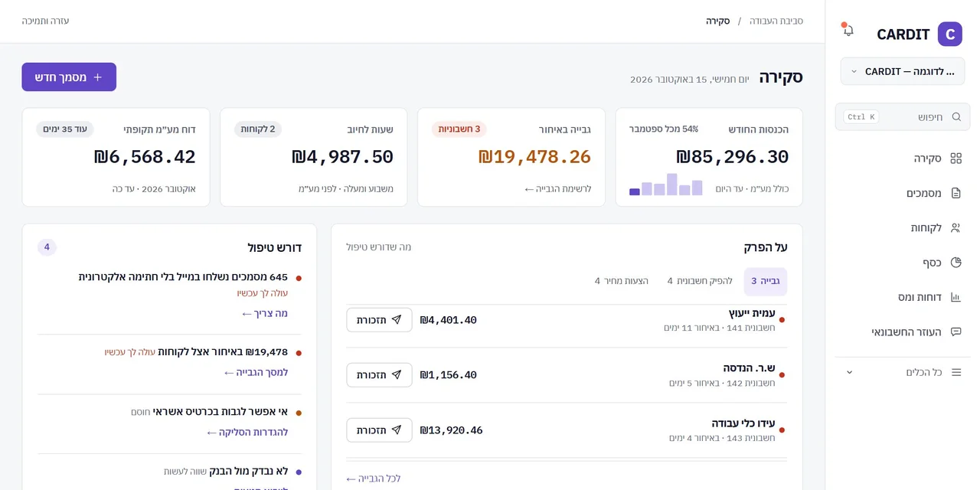Click the מה צריך link
The height and width of the screenshot is (490, 980).
[x=265, y=313]
